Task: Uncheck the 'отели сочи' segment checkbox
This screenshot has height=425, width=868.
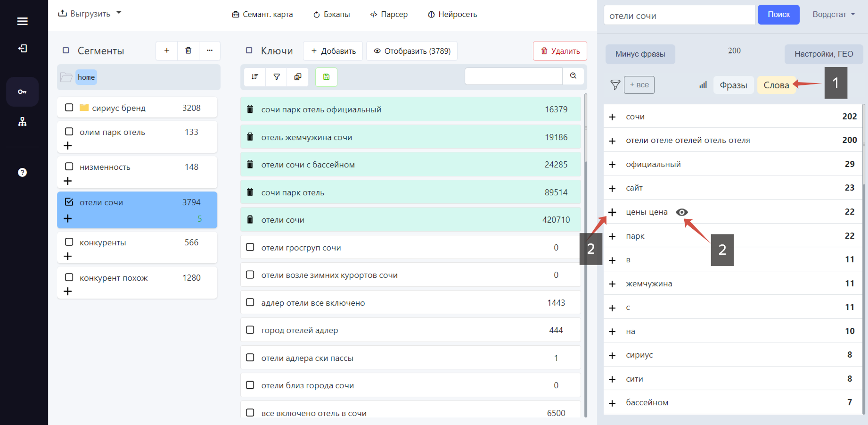Action: pos(69,202)
